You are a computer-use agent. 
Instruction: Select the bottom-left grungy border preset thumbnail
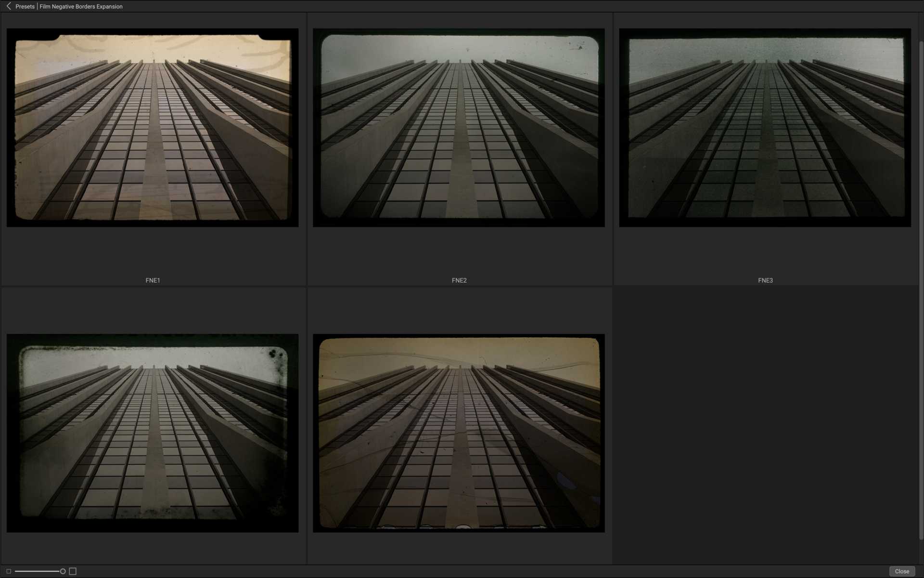pyautogui.click(x=153, y=433)
